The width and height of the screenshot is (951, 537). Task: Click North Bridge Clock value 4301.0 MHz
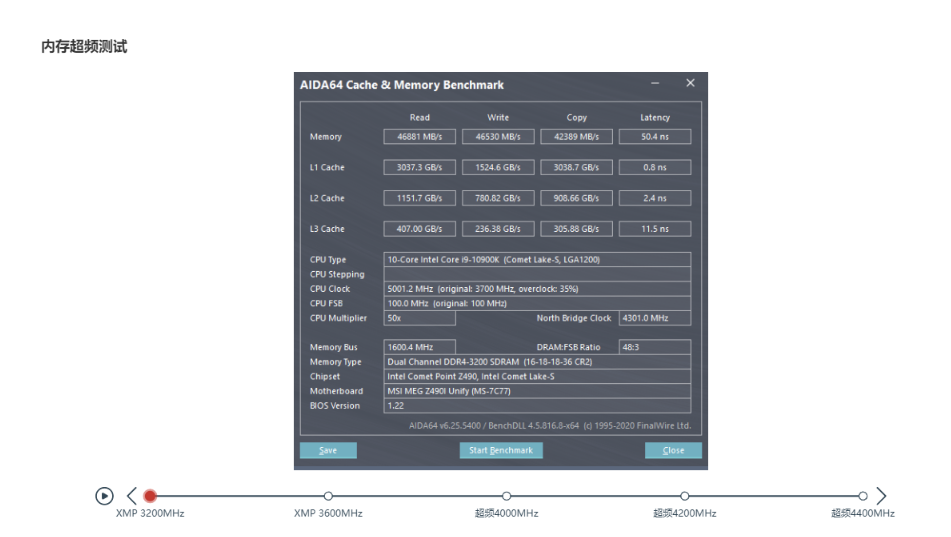pyautogui.click(x=655, y=318)
